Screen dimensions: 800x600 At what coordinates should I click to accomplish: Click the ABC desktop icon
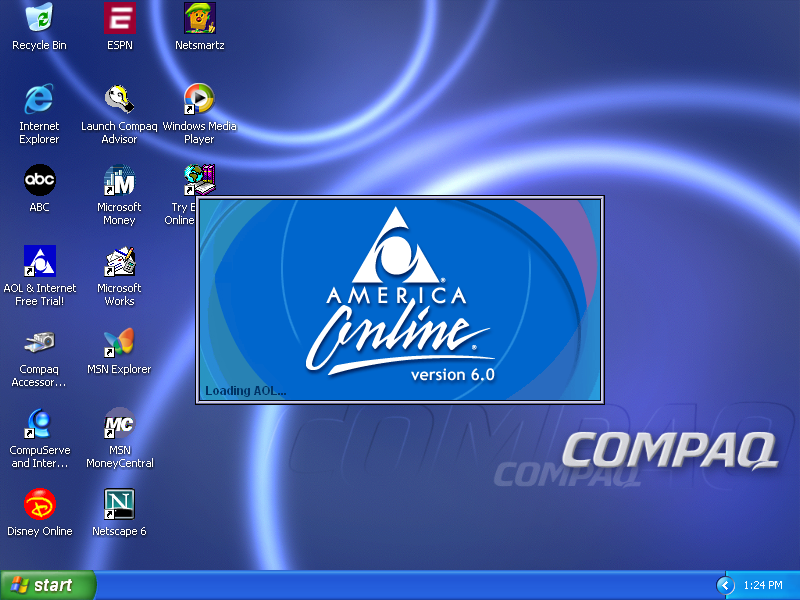click(40, 180)
